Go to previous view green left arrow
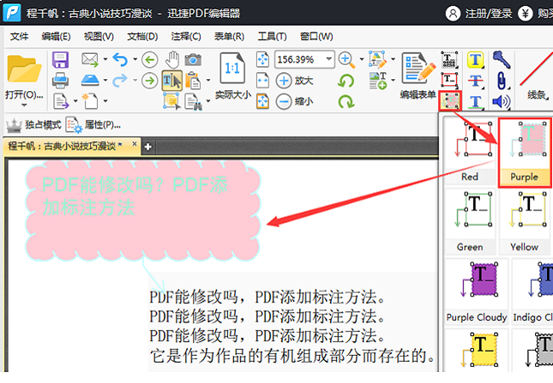This screenshot has height=383, width=553. tap(150, 60)
